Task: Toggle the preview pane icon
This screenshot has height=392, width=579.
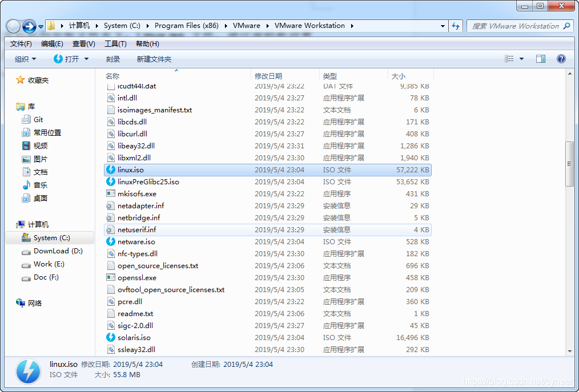Action: 541,59
